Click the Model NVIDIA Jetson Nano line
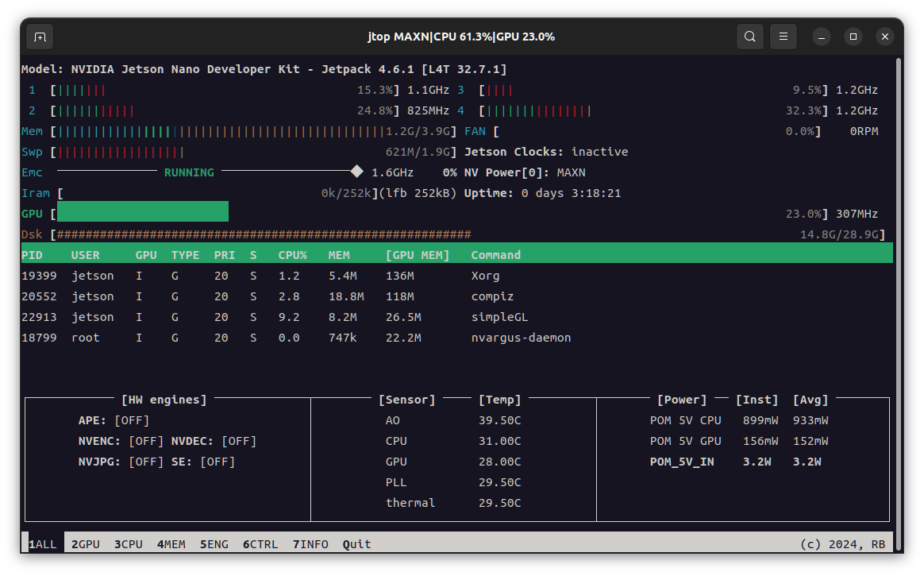Screen dimensions: 924x576 pyautogui.click(x=264, y=70)
